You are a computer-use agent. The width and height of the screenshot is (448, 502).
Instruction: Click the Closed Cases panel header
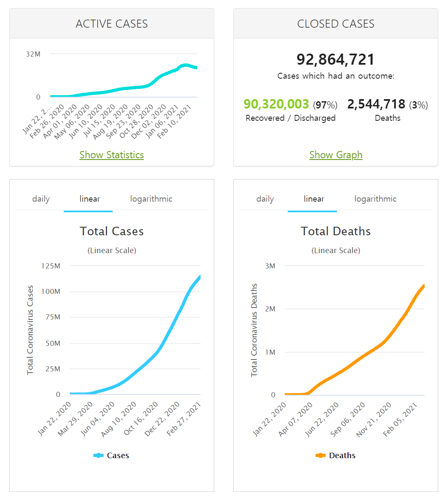(x=335, y=24)
